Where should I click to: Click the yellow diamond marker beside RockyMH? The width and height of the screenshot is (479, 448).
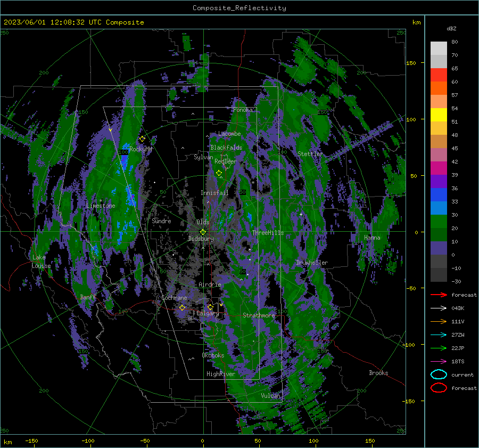coord(142,139)
